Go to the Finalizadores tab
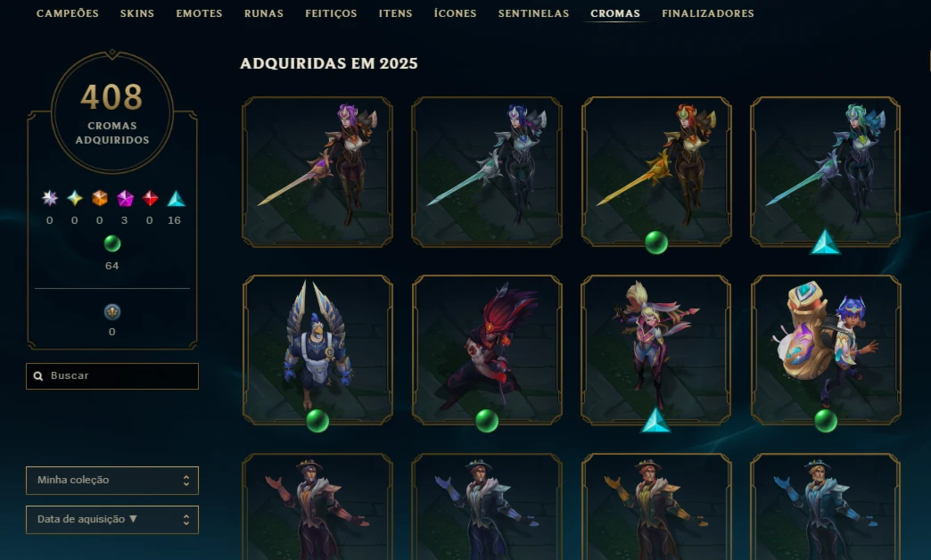This screenshot has width=931, height=560. [708, 13]
